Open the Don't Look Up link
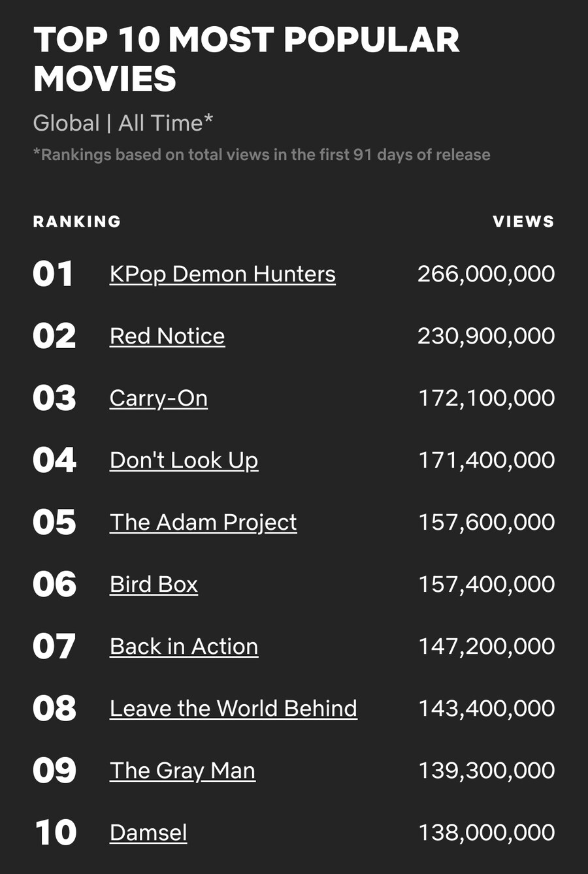This screenshot has height=874, width=588. click(x=184, y=461)
